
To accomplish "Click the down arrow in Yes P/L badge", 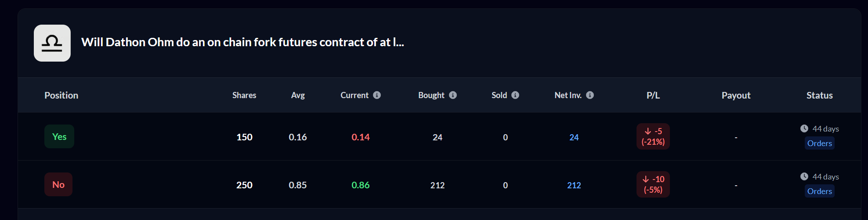I will (648, 131).
